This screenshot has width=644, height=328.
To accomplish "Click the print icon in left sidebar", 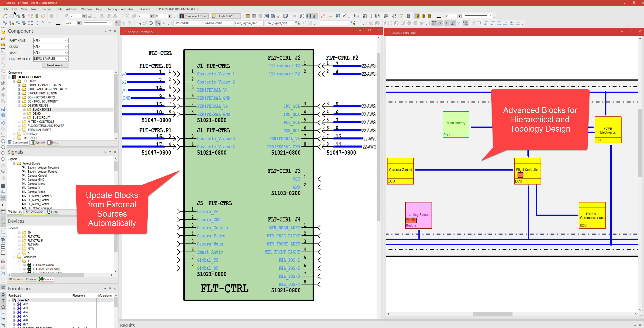I will tap(3, 109).
